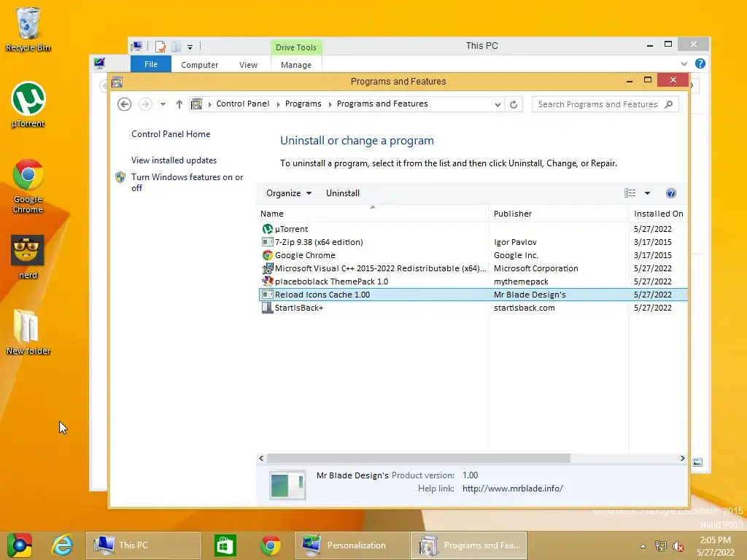
Task: Click Control Panel in the breadcrumb
Action: click(242, 104)
